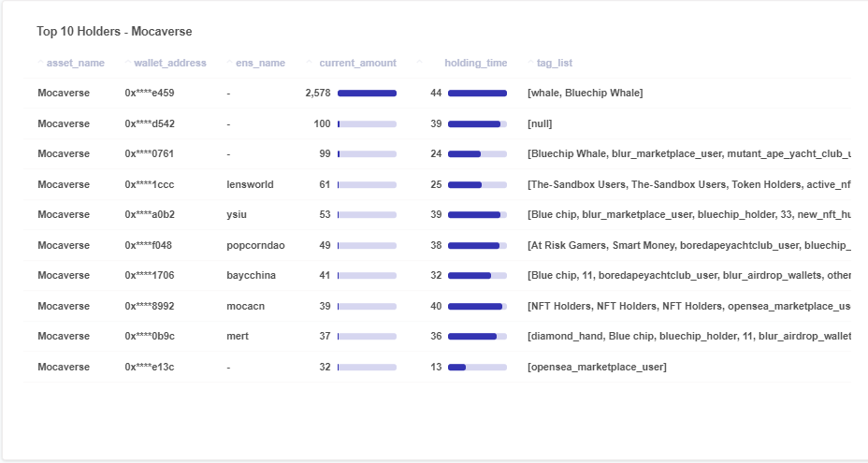
Task: Sort table by wallet_address header
Action: [170, 64]
